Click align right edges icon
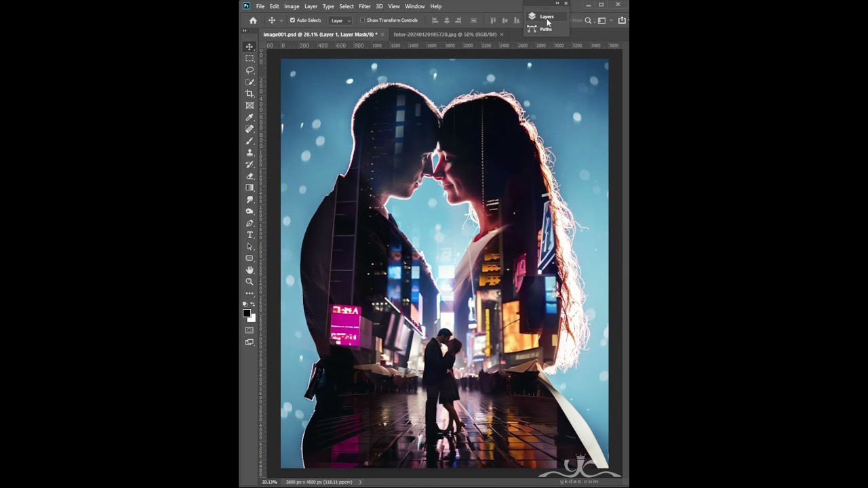Screen dimensions: 868x488 [458, 20]
